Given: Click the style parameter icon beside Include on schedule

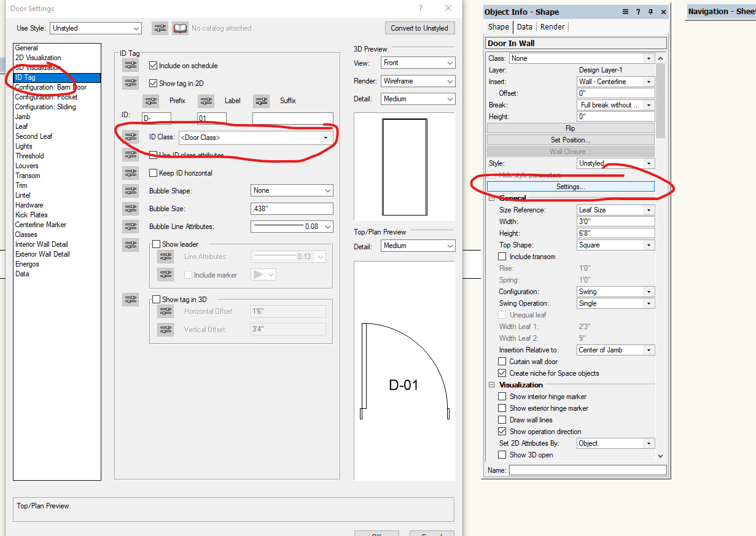Looking at the screenshot, I should click(x=130, y=65).
